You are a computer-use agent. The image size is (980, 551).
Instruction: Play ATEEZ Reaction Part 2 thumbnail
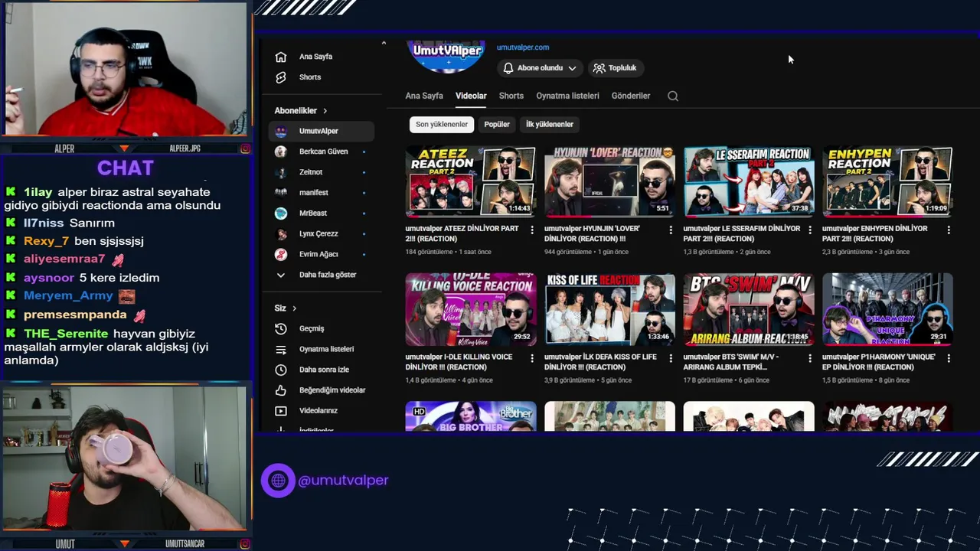tap(471, 181)
